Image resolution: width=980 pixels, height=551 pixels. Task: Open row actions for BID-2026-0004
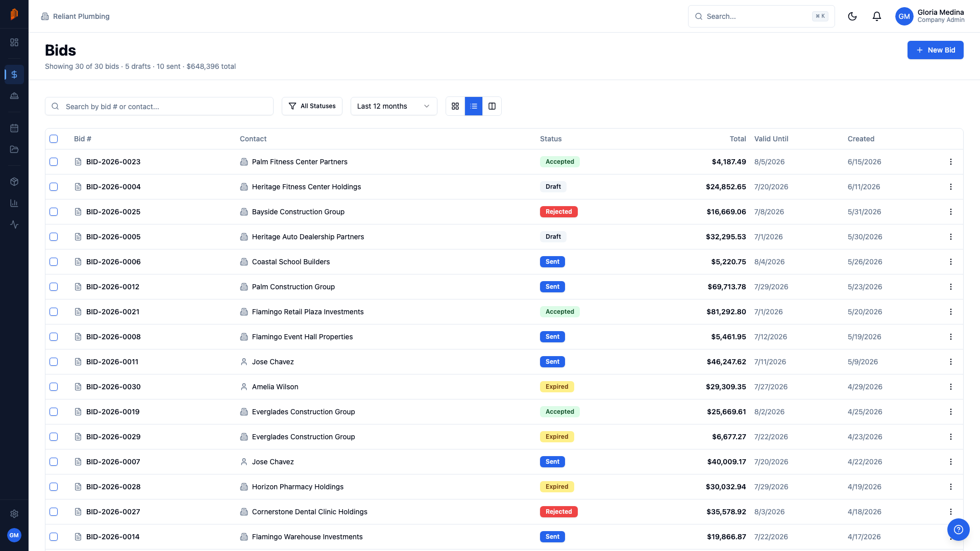point(951,187)
